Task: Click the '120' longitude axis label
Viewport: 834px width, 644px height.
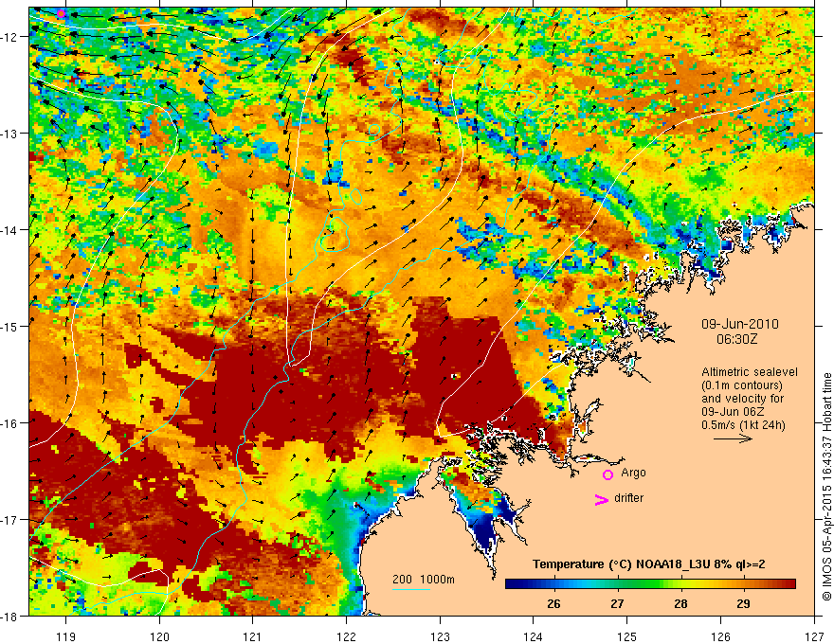Action: pyautogui.click(x=159, y=636)
